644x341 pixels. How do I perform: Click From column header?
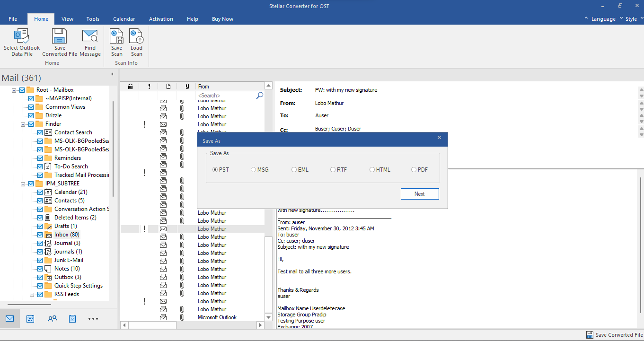click(x=230, y=87)
